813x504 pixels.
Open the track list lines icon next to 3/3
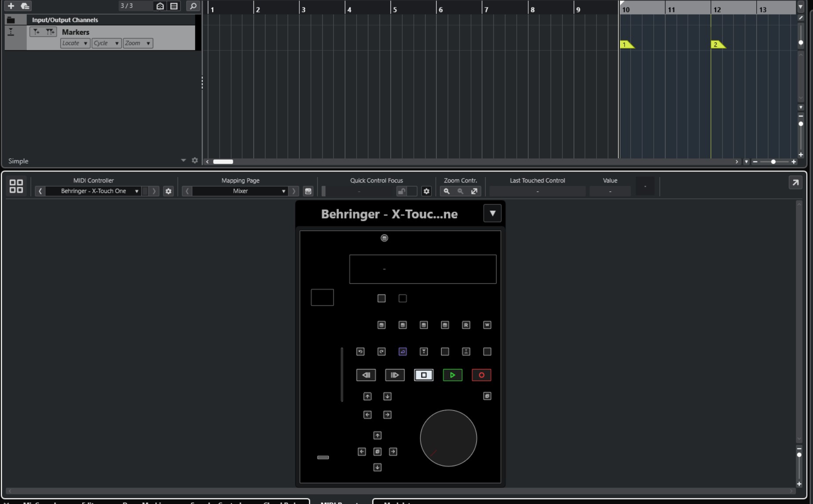174,6
